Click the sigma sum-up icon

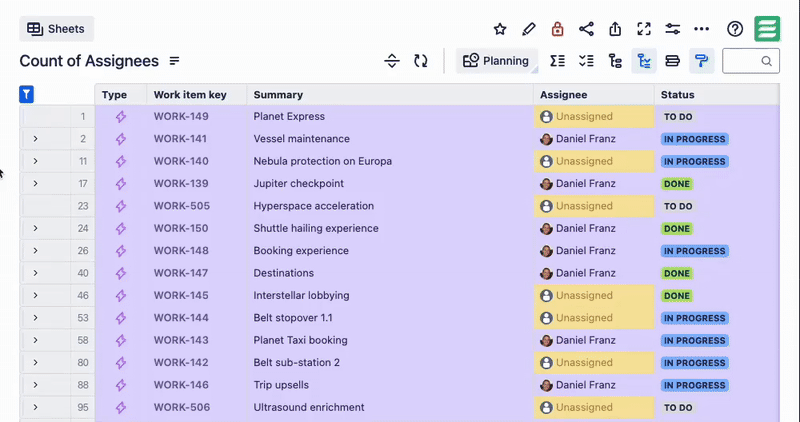[557, 61]
